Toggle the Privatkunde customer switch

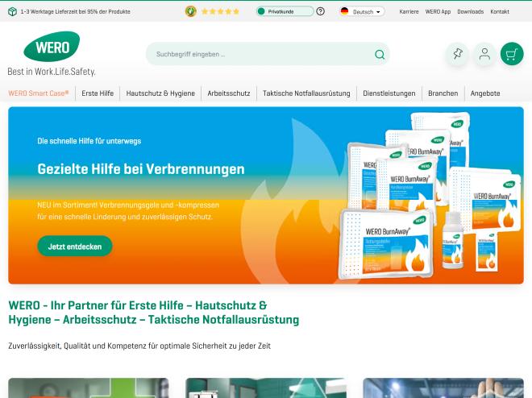point(285,11)
